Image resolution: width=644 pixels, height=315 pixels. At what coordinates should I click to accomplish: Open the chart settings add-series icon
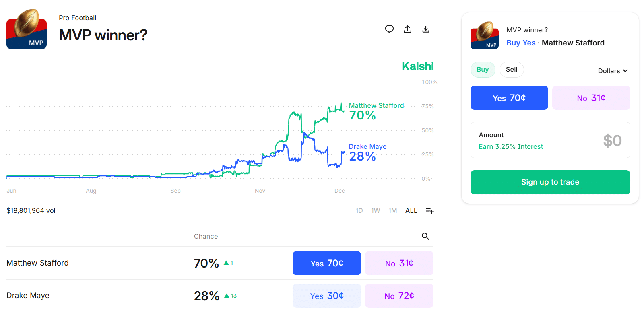click(x=429, y=211)
